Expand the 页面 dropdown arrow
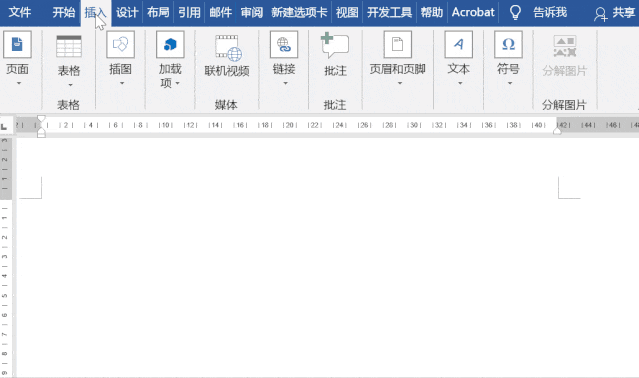This screenshot has height=378, width=639. [x=18, y=83]
